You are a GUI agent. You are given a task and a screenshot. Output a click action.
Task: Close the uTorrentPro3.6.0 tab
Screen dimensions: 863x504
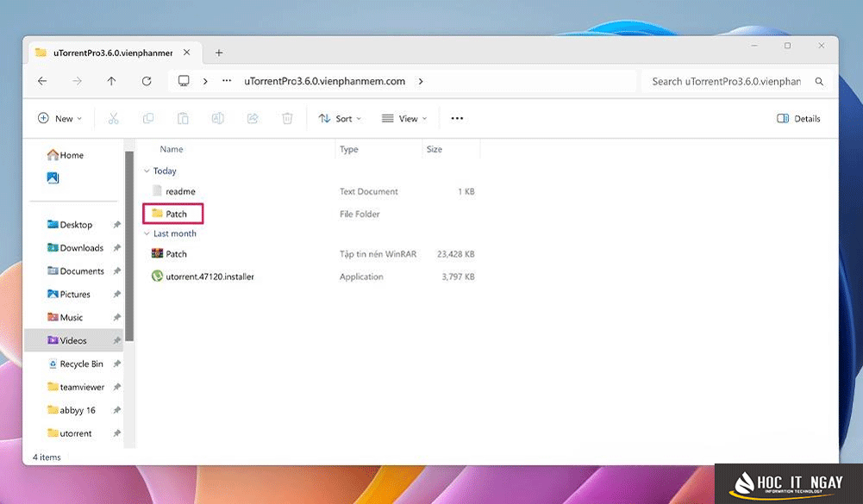[x=187, y=53]
